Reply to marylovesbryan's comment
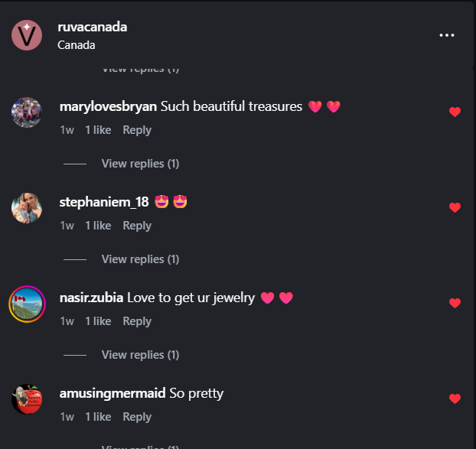This screenshot has height=449, width=476. tap(137, 130)
